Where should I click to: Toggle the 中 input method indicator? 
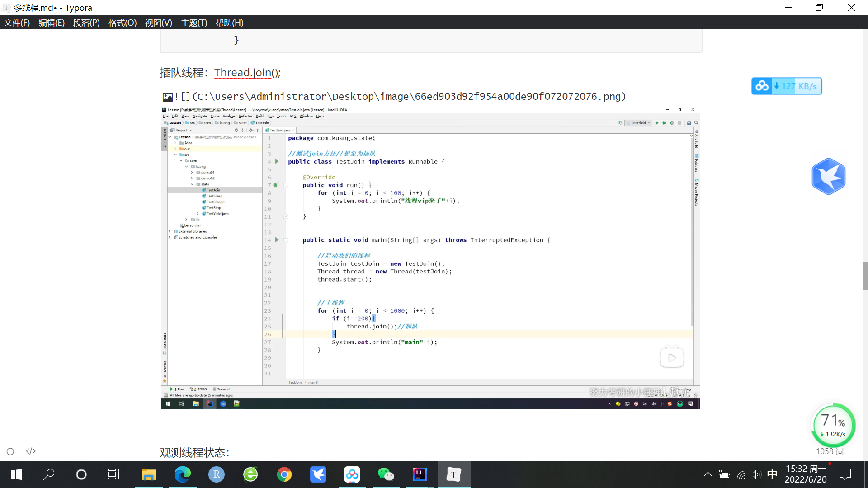pos(772,474)
